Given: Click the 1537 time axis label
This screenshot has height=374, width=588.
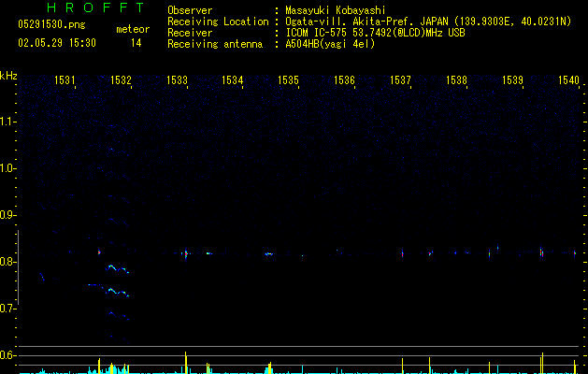Looking at the screenshot, I should 400,80.
